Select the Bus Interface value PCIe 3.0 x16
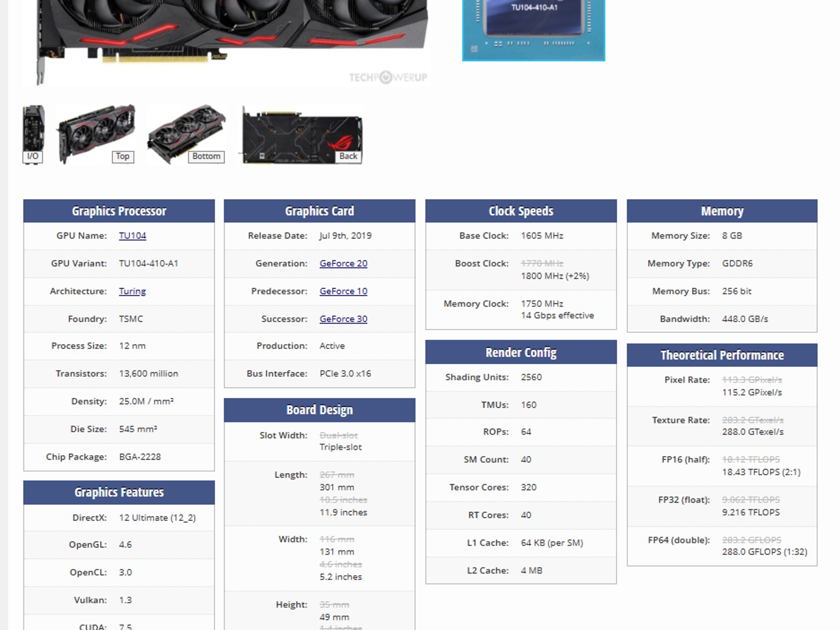 point(345,374)
